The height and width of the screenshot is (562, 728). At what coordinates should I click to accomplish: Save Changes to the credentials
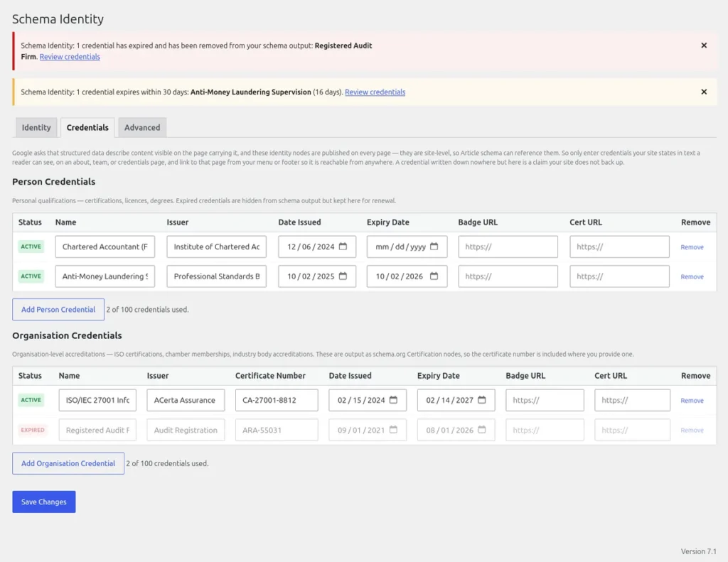[x=43, y=502]
